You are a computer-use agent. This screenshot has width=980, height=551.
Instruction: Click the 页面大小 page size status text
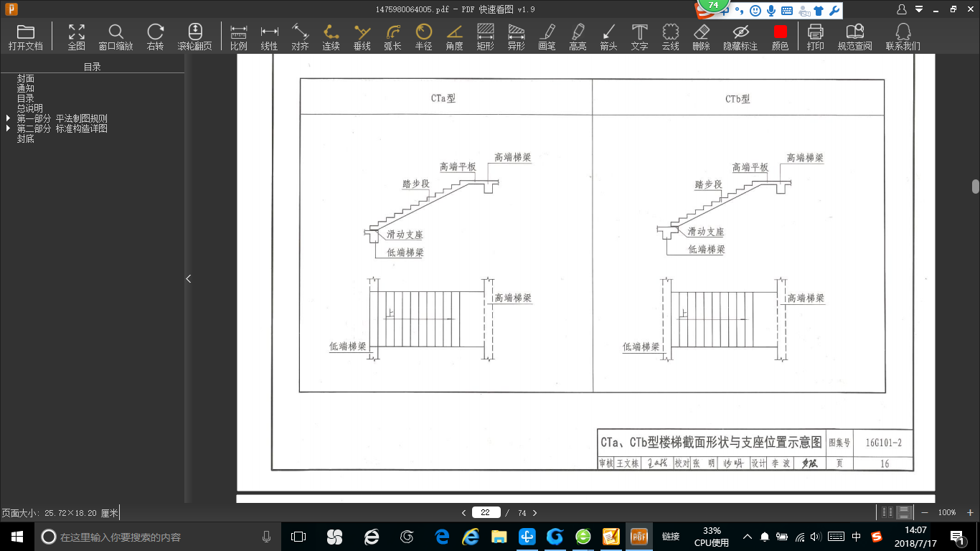click(60, 513)
